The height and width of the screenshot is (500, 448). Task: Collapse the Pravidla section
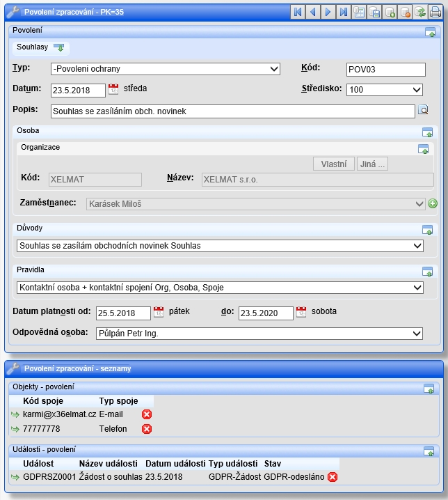coord(427,272)
